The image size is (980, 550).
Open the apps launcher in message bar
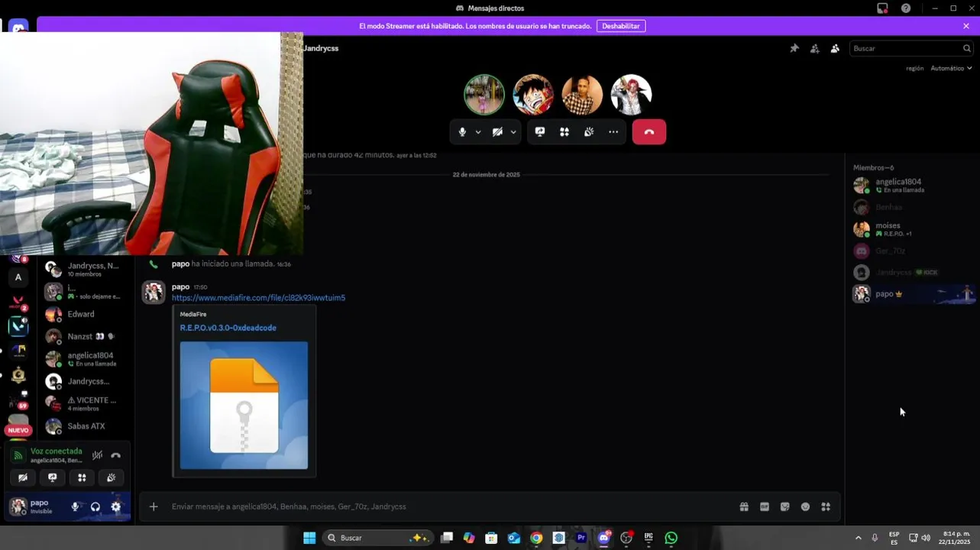[826, 506]
